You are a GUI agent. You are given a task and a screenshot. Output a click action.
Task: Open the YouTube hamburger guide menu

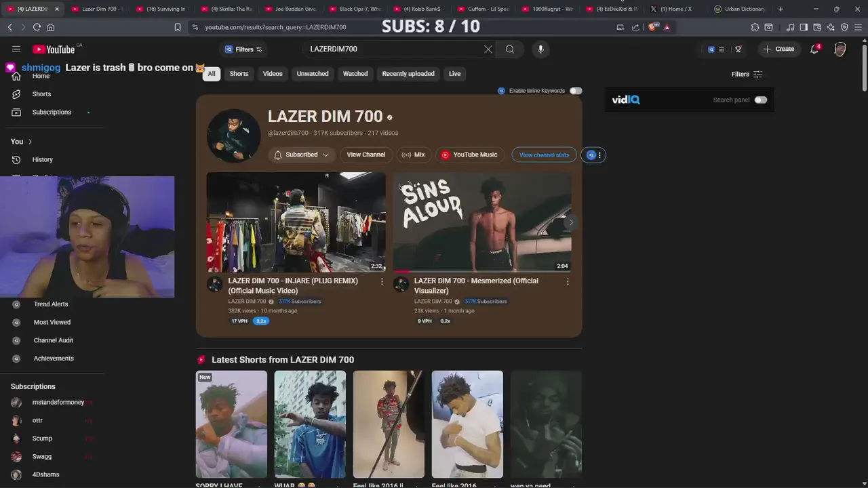pos(16,49)
